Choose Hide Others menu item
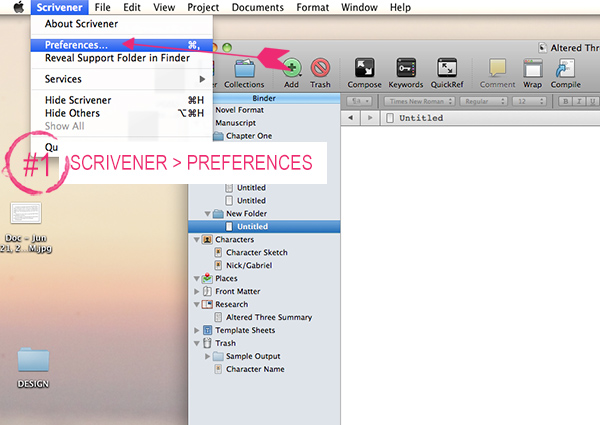Screen dimensions: 600x425 point(122,113)
